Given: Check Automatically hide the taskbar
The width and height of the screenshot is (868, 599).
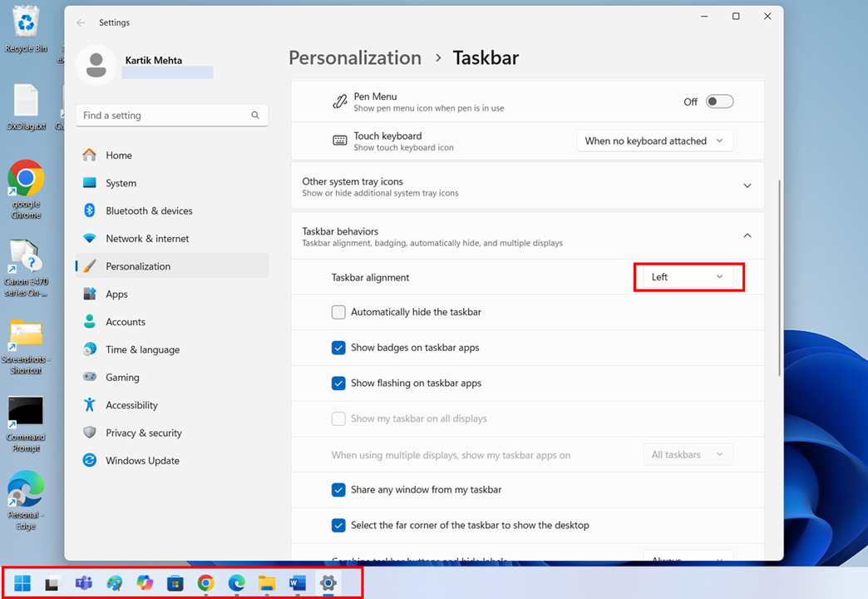Looking at the screenshot, I should 338,312.
